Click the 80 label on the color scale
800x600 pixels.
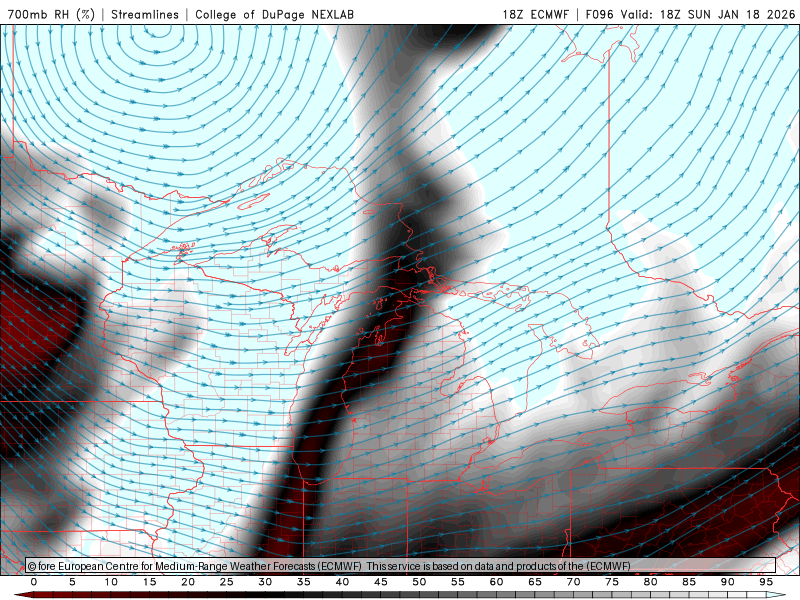[x=651, y=582]
